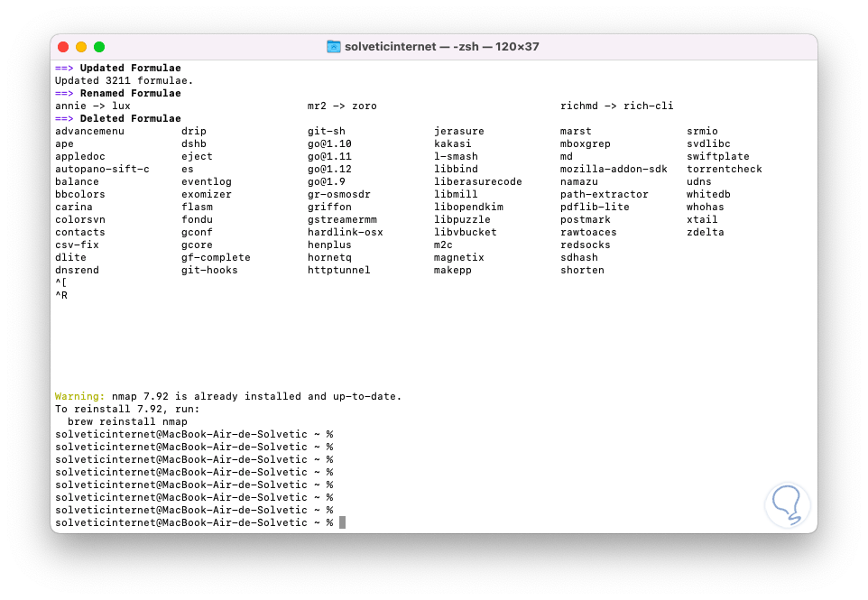868x600 pixels.
Task: Click the 'libopendkim' formula name
Action: [469, 207]
